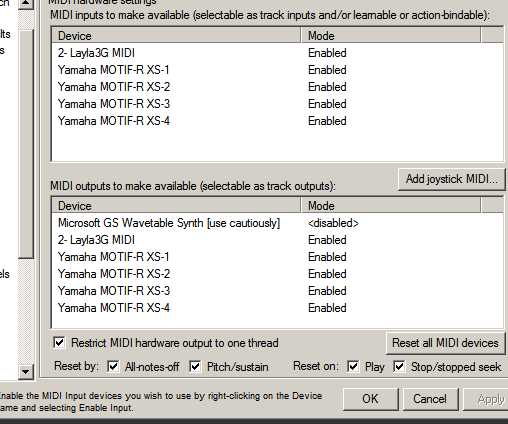This screenshot has height=424, width=508.
Task: Uncheck the All-notes-off reset option
Action: (x=113, y=367)
